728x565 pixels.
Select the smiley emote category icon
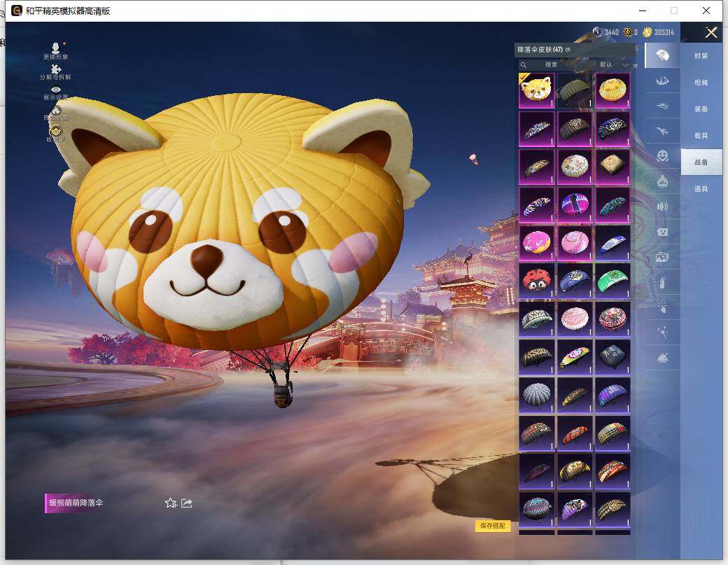click(662, 155)
